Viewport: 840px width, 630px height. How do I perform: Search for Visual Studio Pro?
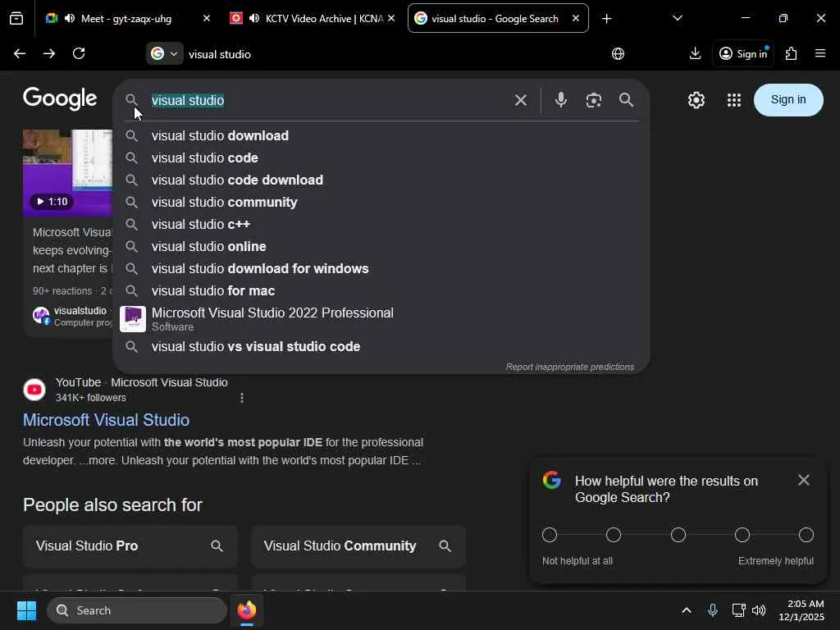tap(130, 546)
